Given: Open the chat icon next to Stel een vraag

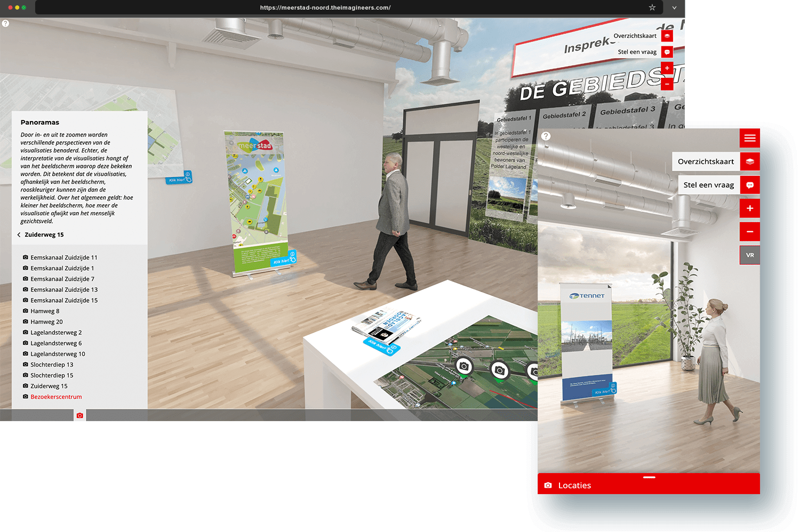Looking at the screenshot, I should click(667, 52).
